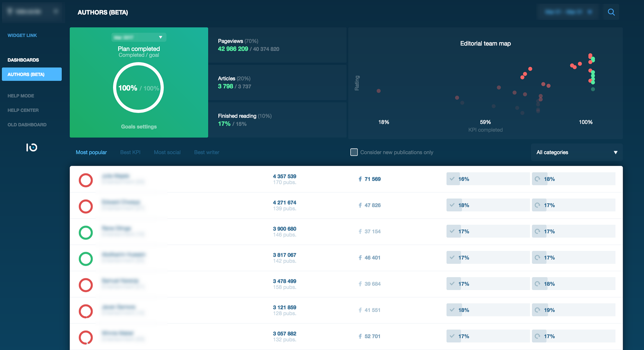Viewport: 644px width, 350px height.
Task: Switch to the Best KPI tab
Action: [x=130, y=152]
